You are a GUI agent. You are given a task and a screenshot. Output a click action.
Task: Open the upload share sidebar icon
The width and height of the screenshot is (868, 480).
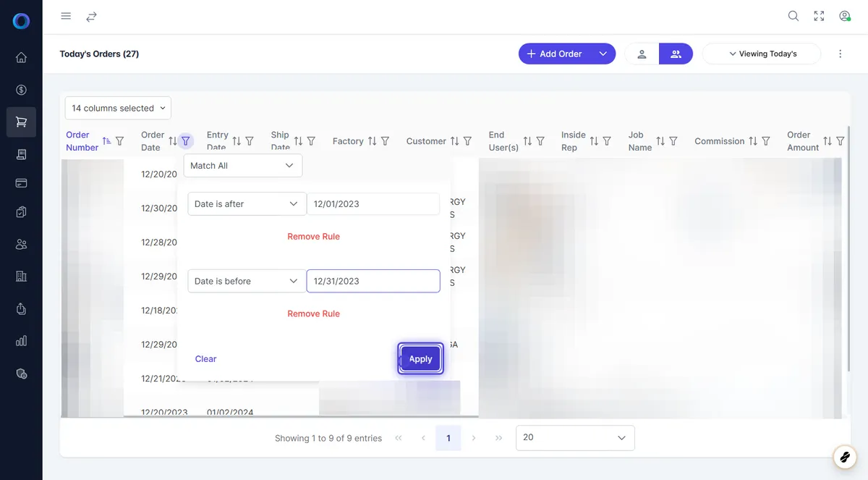point(21,308)
